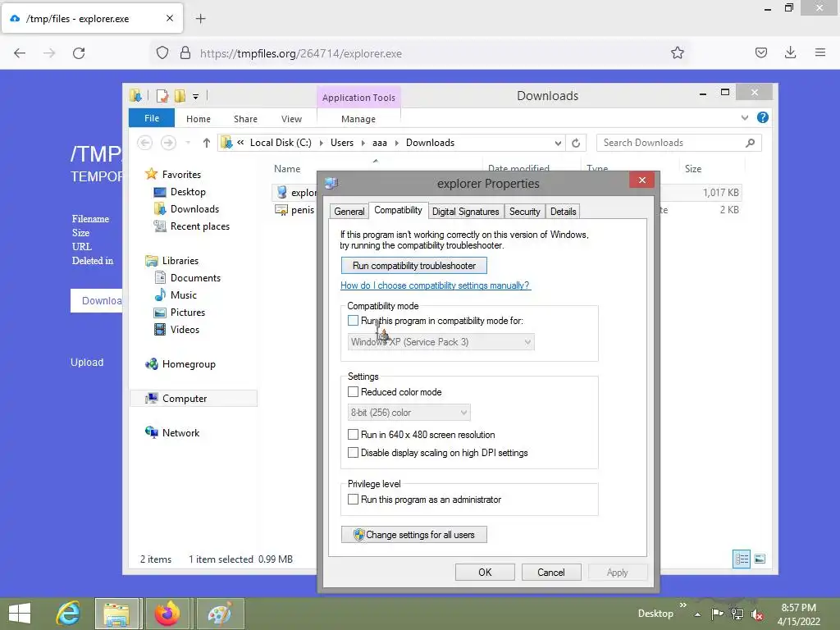
Task: Go back in Firefox
Action: coord(20,53)
